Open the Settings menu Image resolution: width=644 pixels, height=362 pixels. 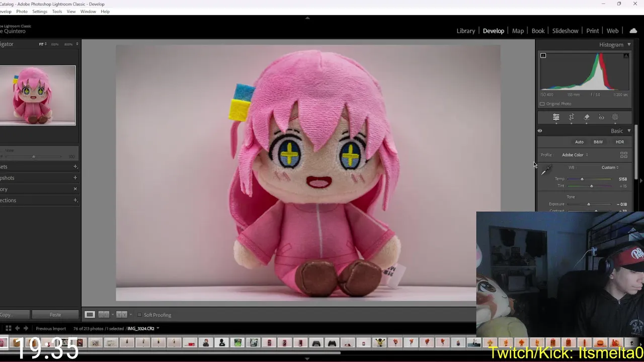40,11
